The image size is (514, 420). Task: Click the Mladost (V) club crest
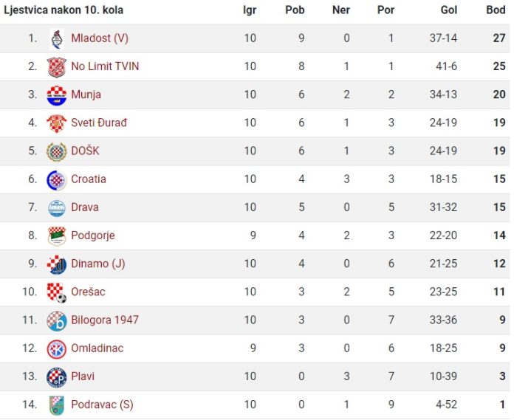coord(57,39)
